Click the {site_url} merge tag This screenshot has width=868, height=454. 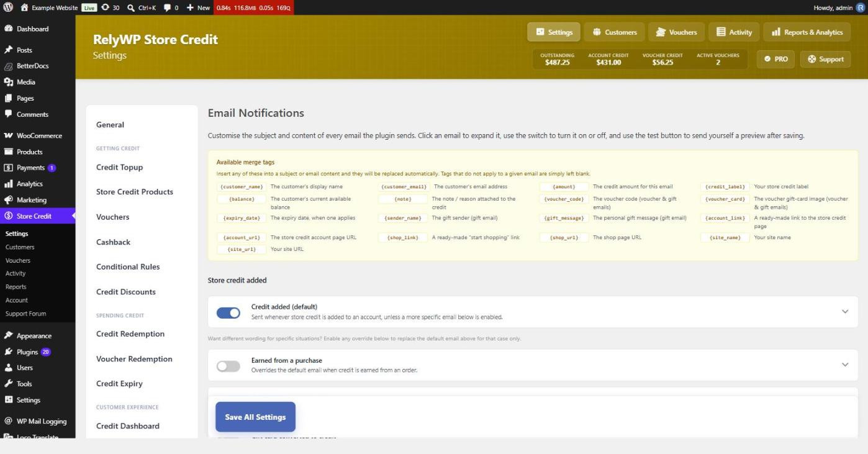[x=242, y=249]
